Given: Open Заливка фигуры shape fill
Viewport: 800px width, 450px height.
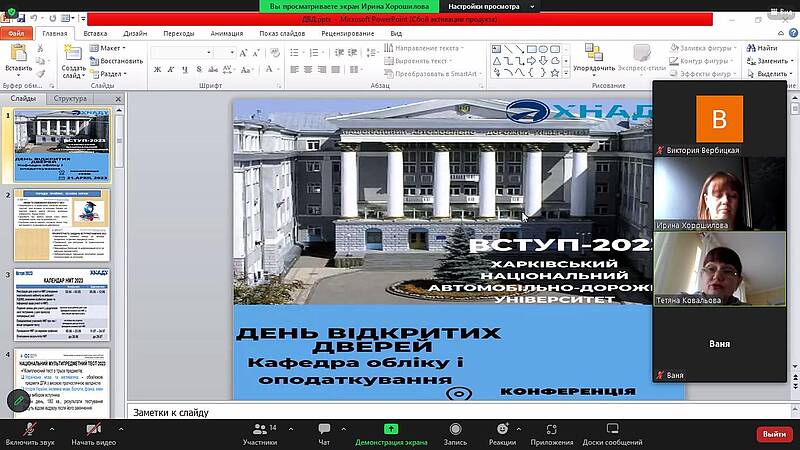Looking at the screenshot, I should pyautogui.click(x=703, y=48).
